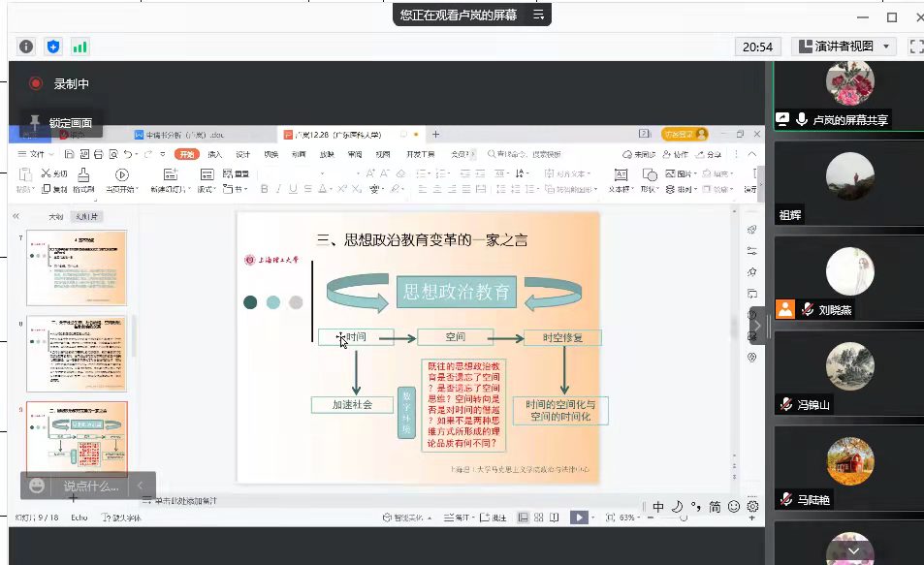Click the Cut scissors icon in ribbon
The image size is (924, 565).
pyautogui.click(x=46, y=173)
